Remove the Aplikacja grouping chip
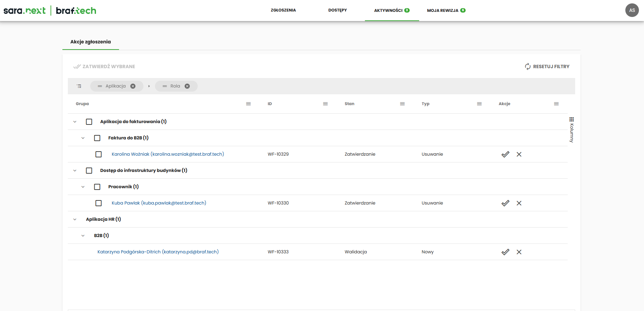Viewport: 644px width, 311px height. point(133,86)
